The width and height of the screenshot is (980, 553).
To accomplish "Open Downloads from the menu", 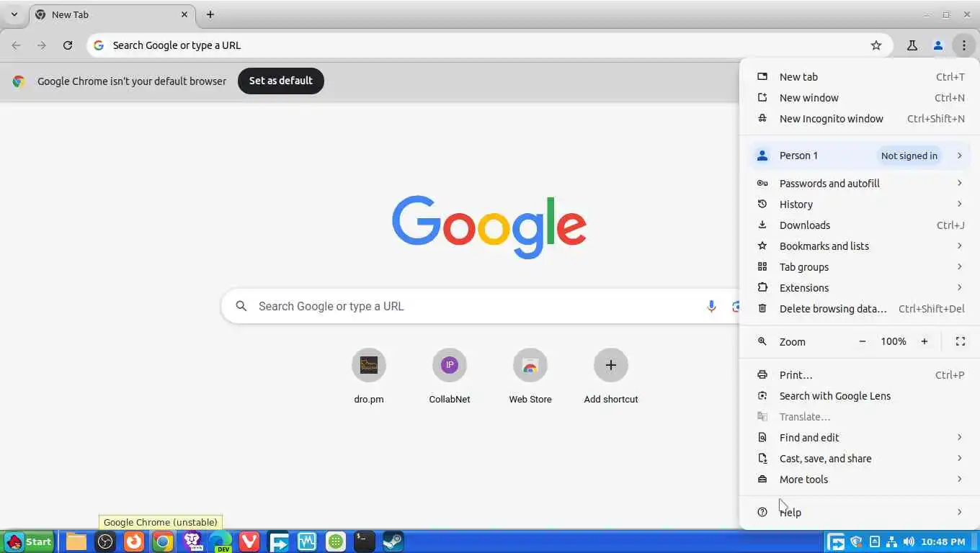I will tap(860, 225).
